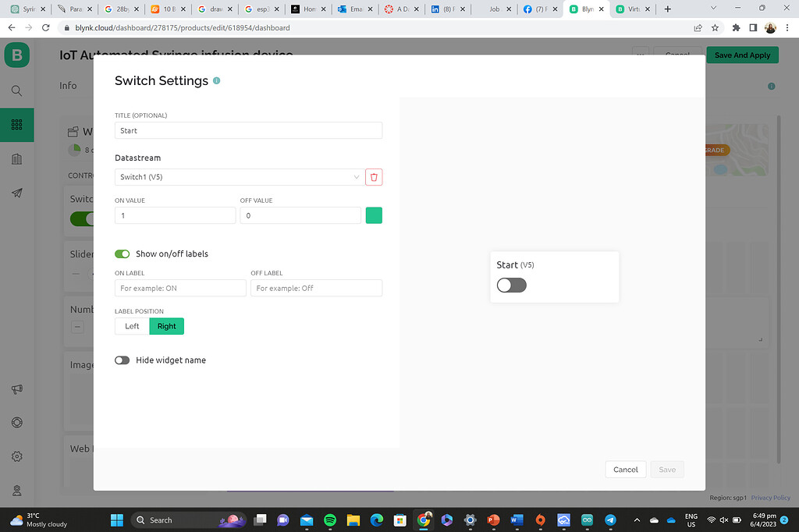Select Left label position
The height and width of the screenshot is (532, 799).
tap(132, 326)
